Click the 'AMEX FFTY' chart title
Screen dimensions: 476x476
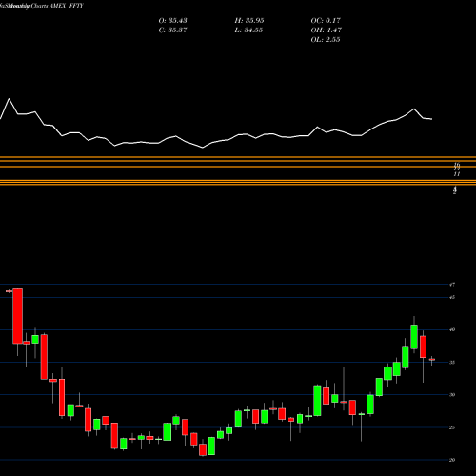tap(67, 6)
